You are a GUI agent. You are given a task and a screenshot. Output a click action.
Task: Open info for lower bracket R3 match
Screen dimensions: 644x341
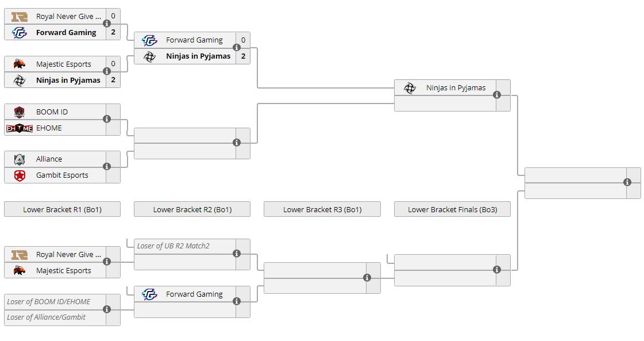[x=367, y=278]
